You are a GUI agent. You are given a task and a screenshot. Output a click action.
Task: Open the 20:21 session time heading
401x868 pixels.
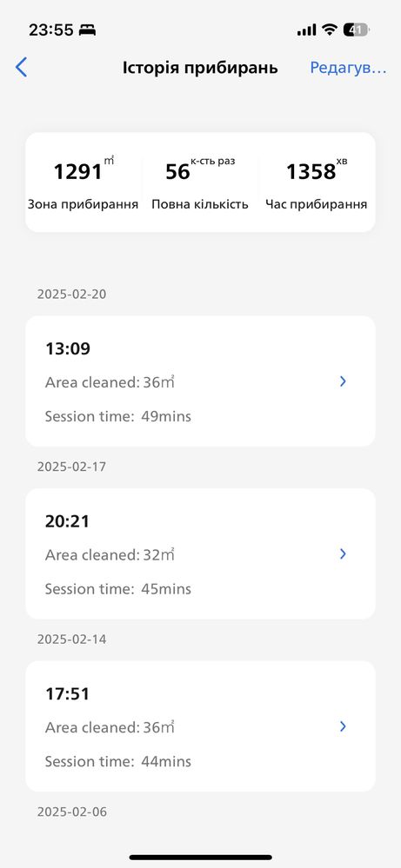tap(67, 521)
